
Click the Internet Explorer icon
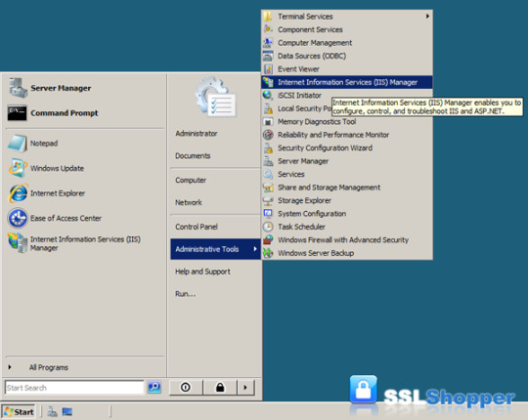coord(18,193)
